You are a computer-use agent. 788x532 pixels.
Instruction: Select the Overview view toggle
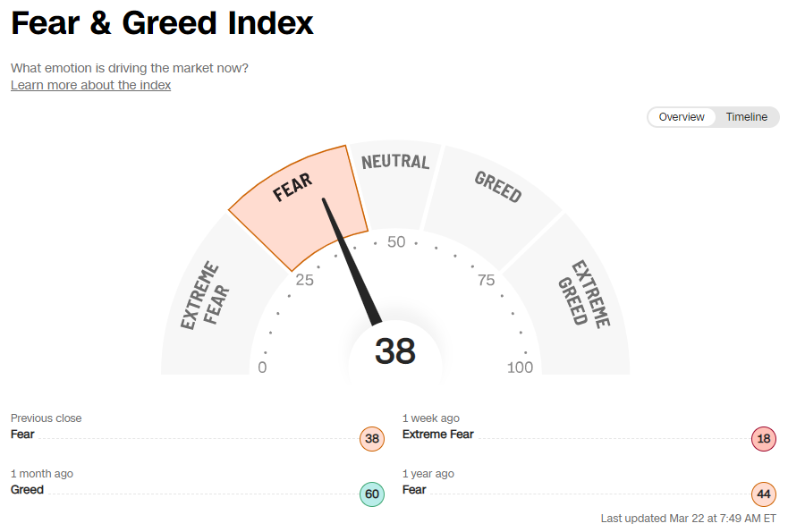coord(681,116)
